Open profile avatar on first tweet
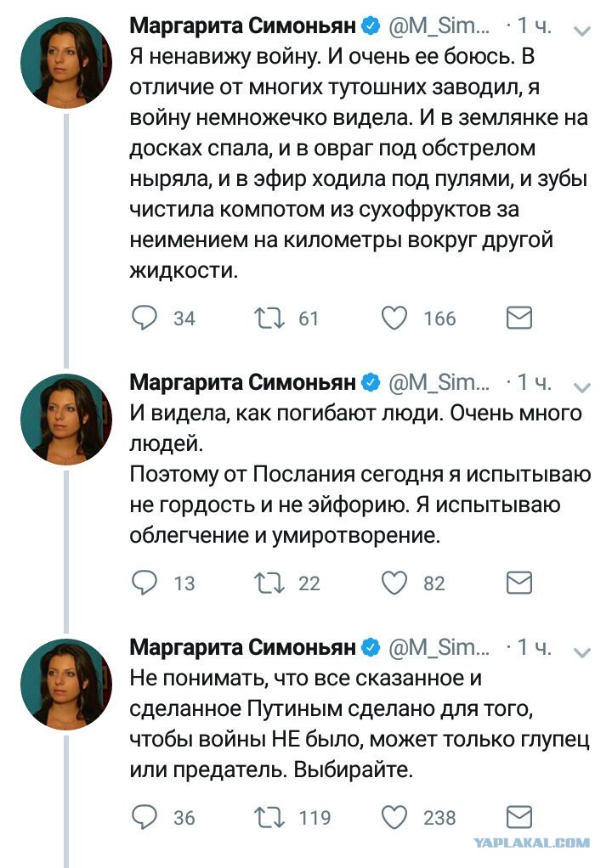Viewport: 612px width, 868px height. pos(66,62)
